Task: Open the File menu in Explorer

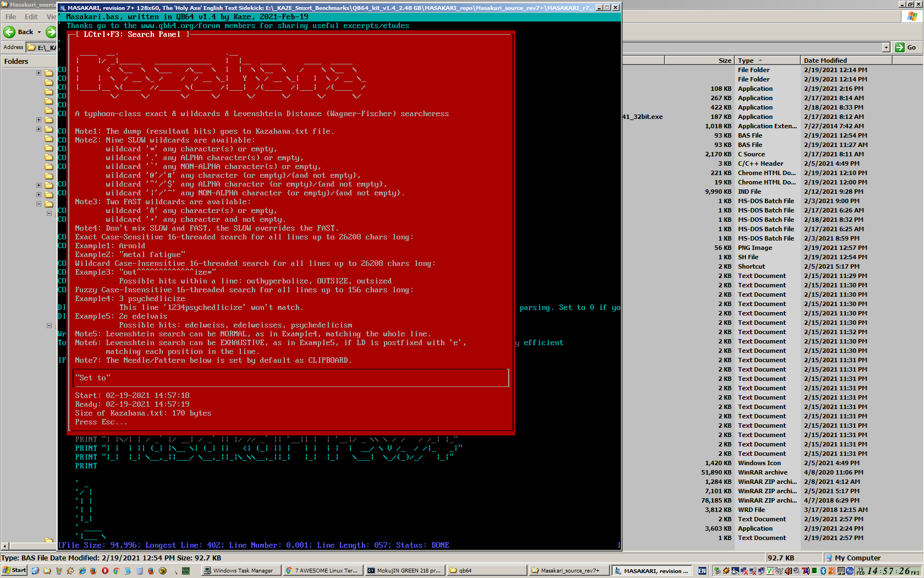Action: tap(10, 17)
